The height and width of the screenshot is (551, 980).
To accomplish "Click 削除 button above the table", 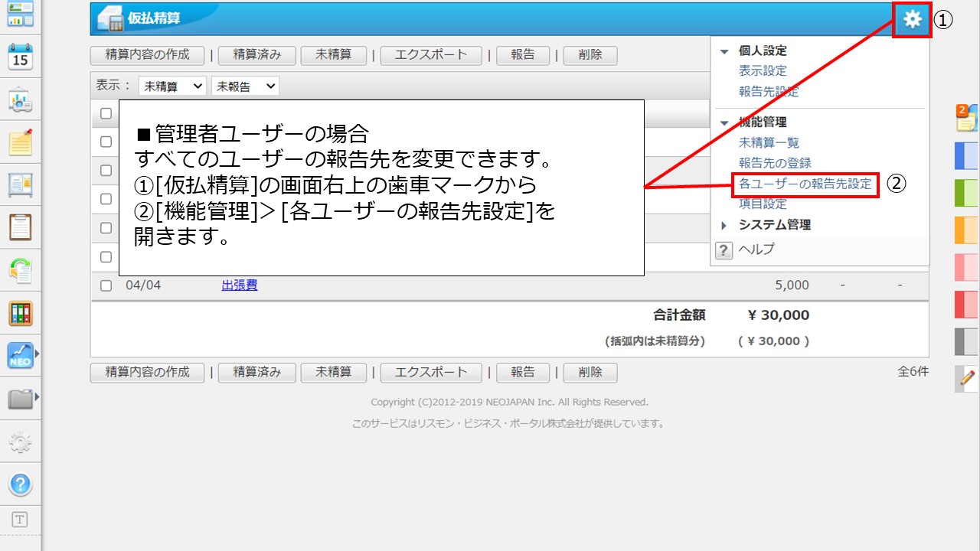I will pos(590,55).
